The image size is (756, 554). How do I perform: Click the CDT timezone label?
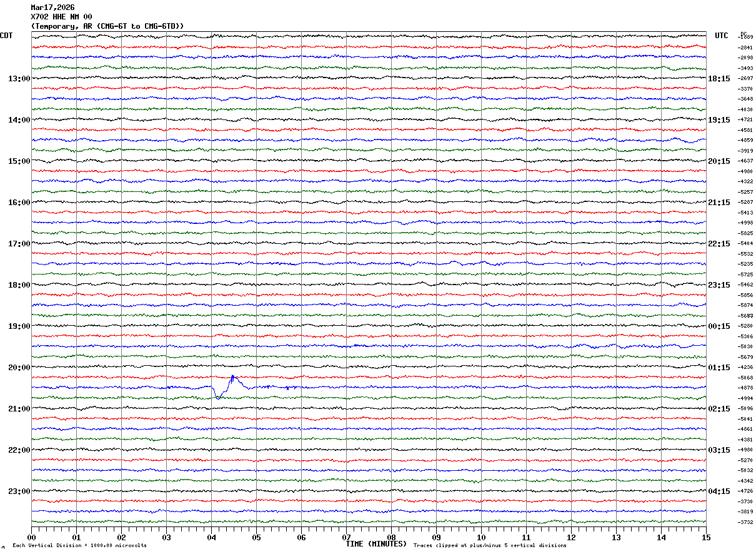pyautogui.click(x=7, y=36)
